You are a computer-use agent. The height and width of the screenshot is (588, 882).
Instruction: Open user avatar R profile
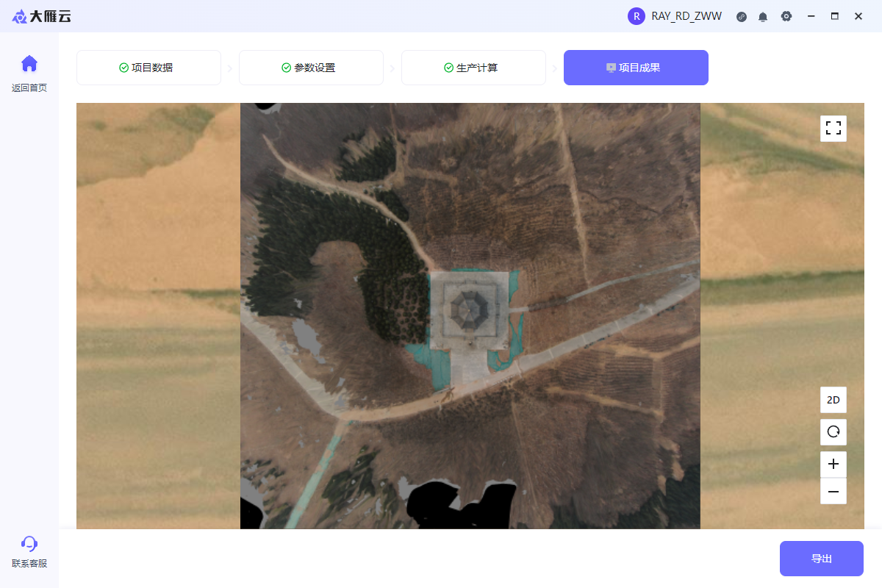click(x=636, y=16)
